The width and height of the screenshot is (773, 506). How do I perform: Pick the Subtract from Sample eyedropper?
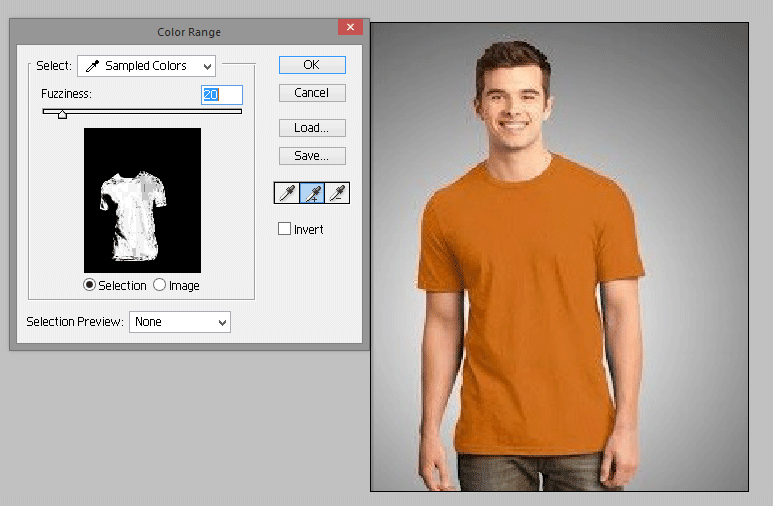[337, 192]
